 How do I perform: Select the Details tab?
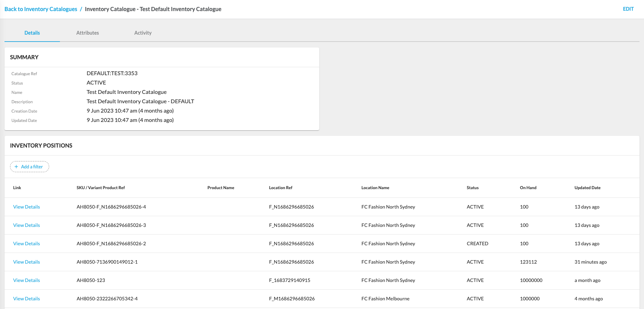click(x=32, y=33)
